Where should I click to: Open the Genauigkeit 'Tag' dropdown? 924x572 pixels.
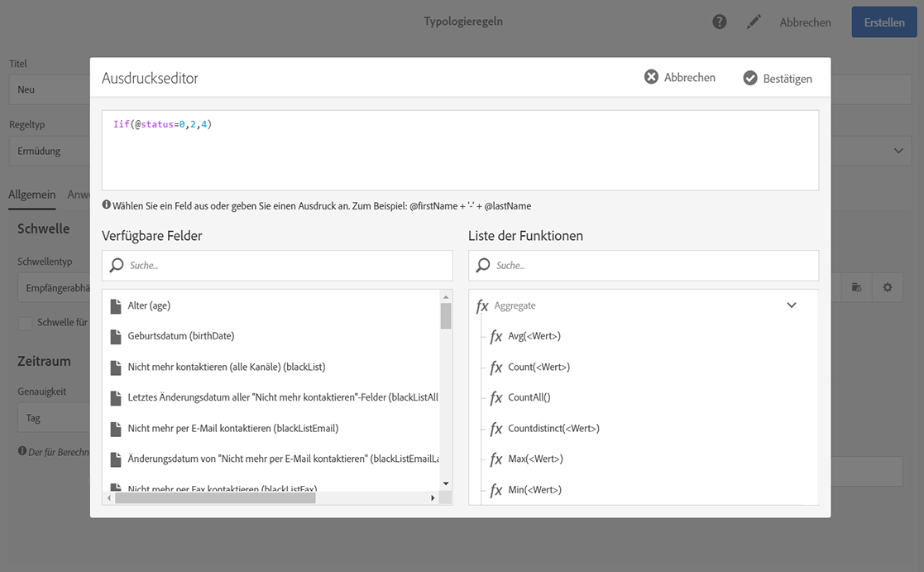point(50,418)
